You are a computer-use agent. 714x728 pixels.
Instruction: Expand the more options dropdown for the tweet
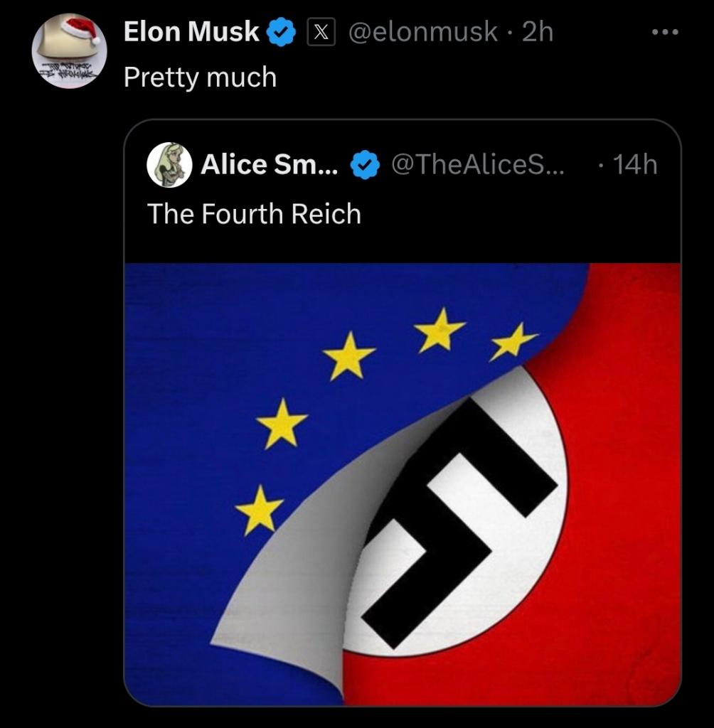click(666, 31)
